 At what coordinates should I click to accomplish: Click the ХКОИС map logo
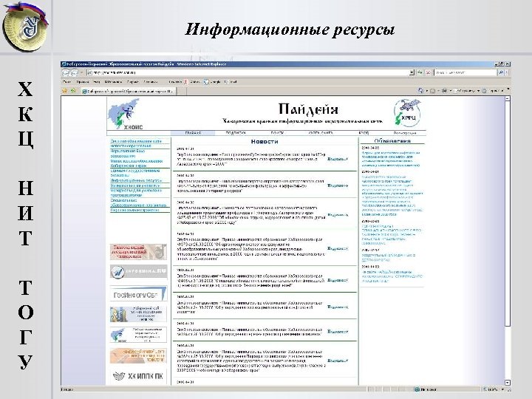pyautogui.click(x=126, y=114)
